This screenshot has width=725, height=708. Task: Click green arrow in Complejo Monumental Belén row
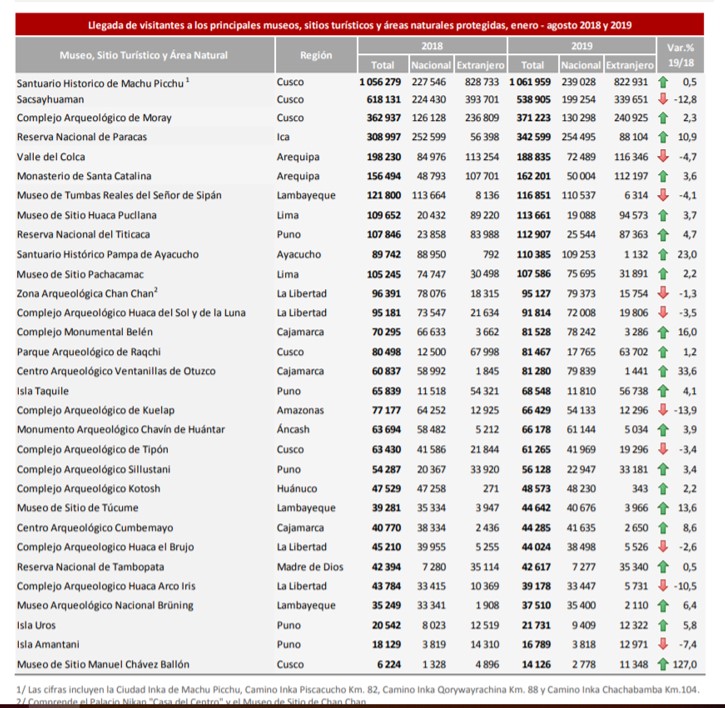(663, 332)
